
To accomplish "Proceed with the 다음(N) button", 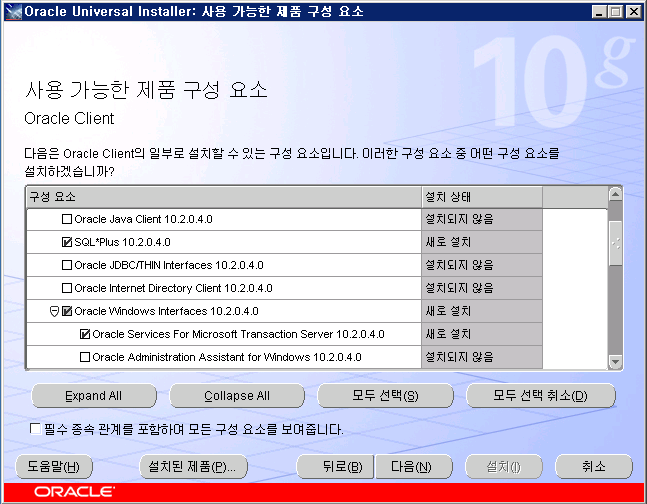I will (x=414, y=467).
